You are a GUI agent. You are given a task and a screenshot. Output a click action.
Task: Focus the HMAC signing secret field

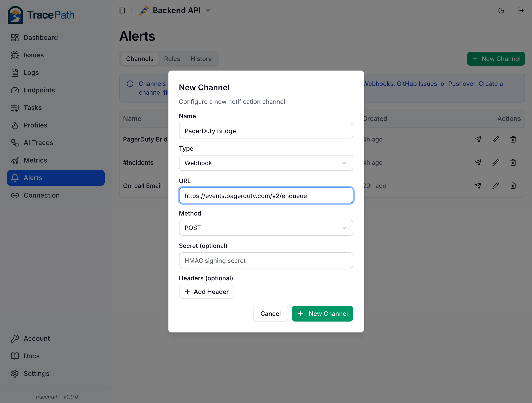[x=266, y=260]
